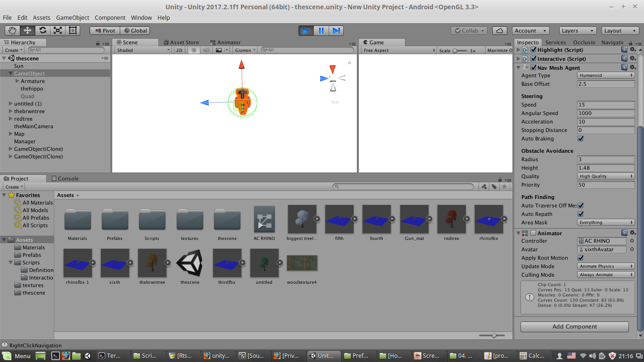Toggle scene audio speaker icon
The image size is (644, 362).
tap(206, 50)
